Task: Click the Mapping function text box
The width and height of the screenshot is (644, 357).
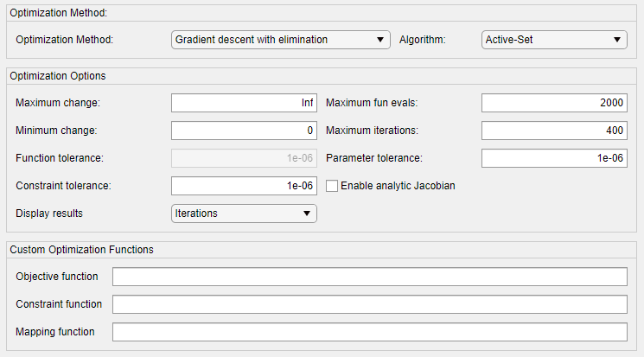Action: pos(369,332)
